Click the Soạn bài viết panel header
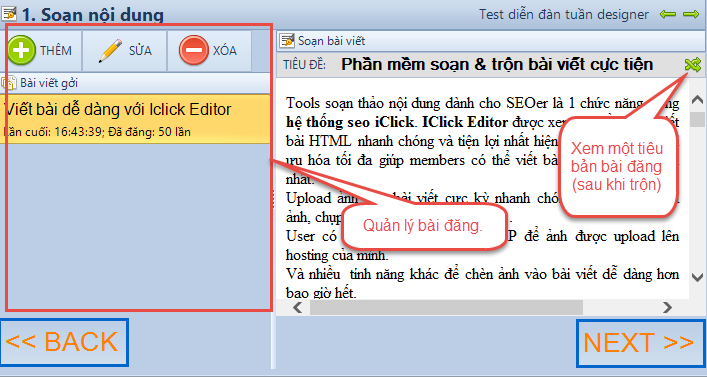Screen dimensions: 707x377 click(491, 41)
